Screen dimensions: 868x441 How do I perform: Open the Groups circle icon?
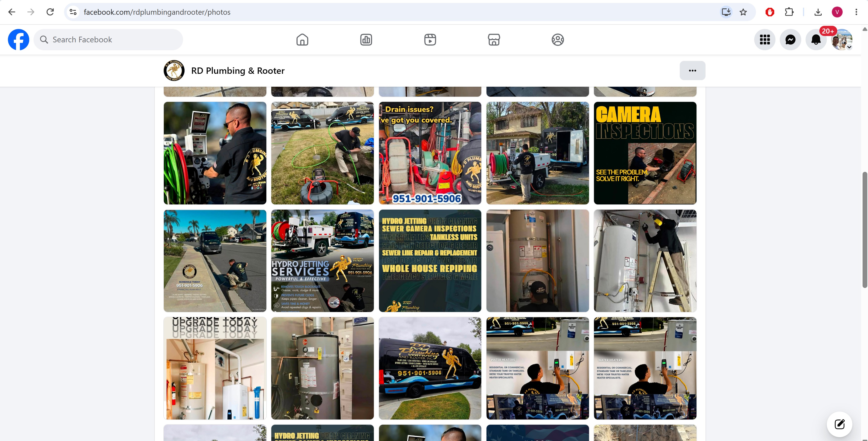[558, 39]
